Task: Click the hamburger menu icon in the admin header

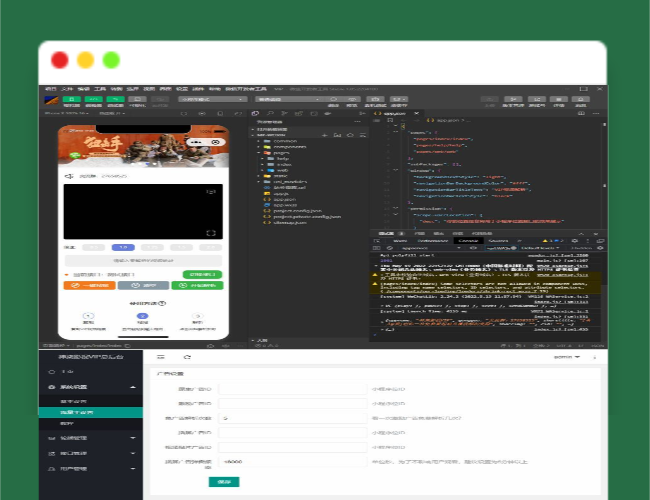Action: click(x=160, y=356)
